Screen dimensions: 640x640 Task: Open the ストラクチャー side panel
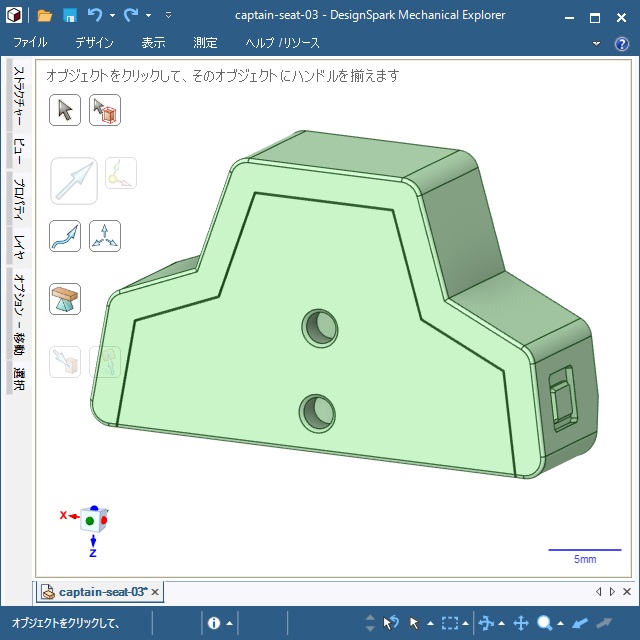[19, 96]
